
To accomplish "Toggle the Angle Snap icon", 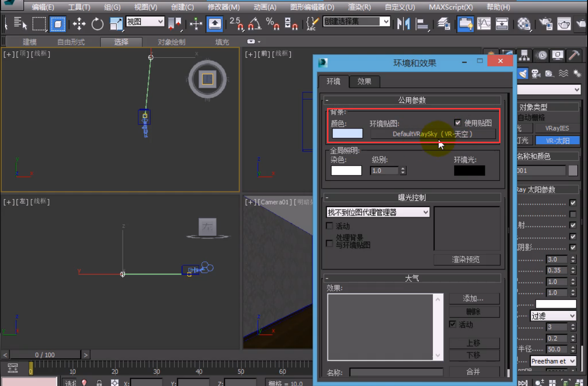I will pos(254,23).
